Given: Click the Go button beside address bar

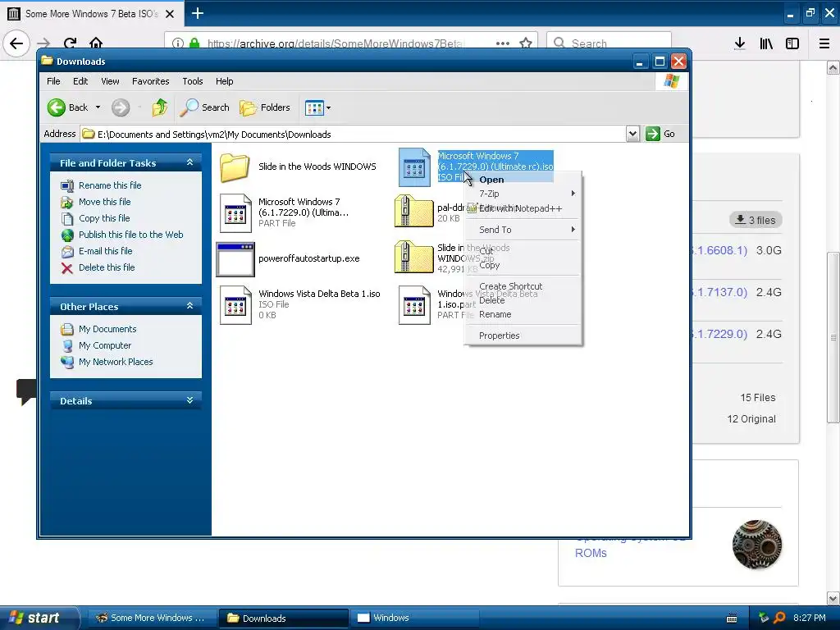Looking at the screenshot, I should click(x=660, y=134).
